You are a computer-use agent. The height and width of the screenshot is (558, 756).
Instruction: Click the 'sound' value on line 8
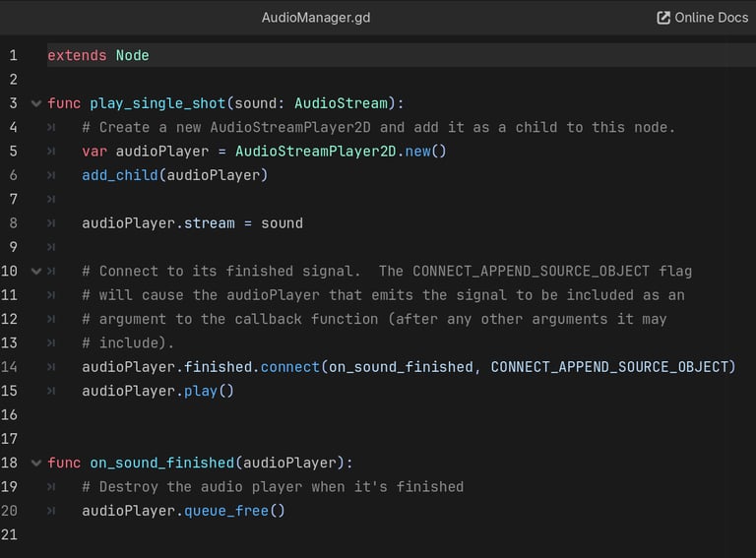(283, 223)
